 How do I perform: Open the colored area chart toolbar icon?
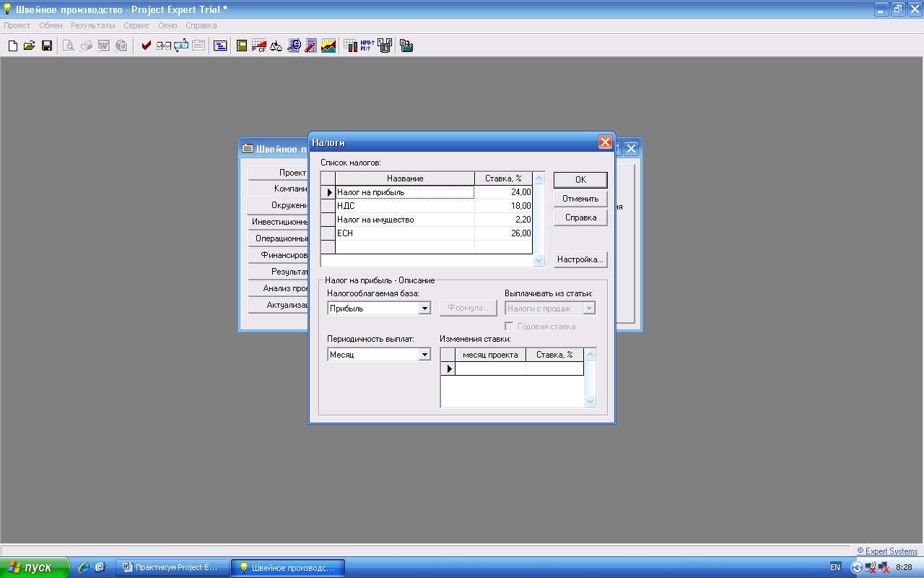click(328, 46)
